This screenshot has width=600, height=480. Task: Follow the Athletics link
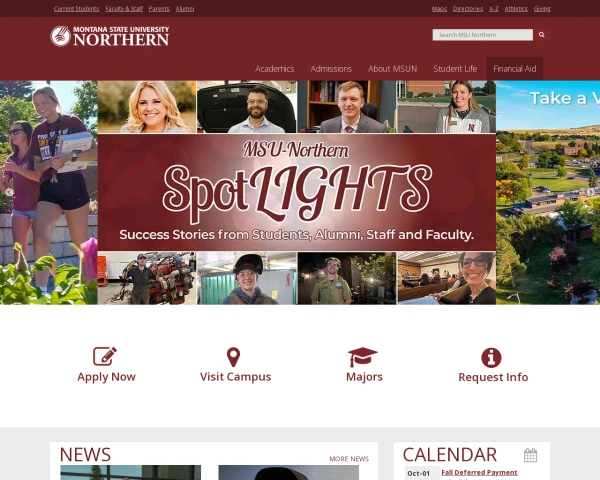point(516,8)
